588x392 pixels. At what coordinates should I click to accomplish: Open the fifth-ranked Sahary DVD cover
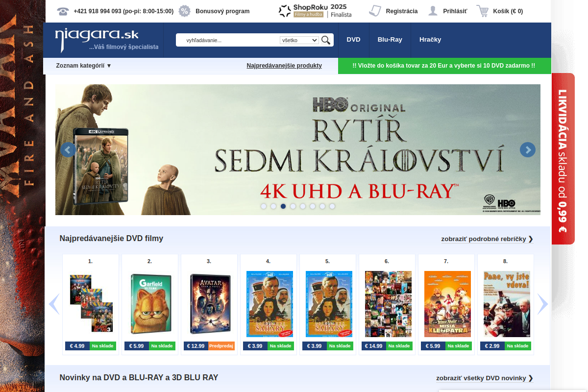pos(329,304)
